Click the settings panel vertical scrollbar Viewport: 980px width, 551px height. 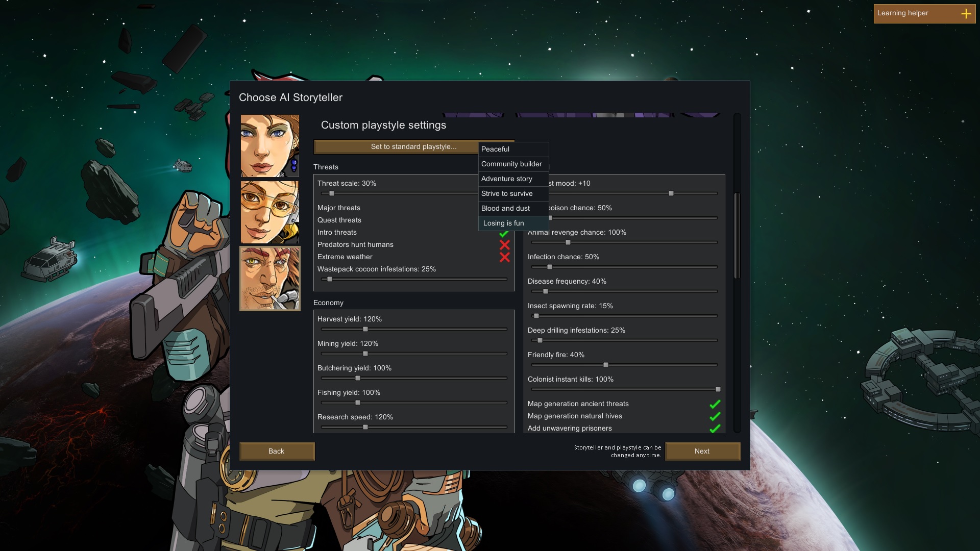coord(737,236)
